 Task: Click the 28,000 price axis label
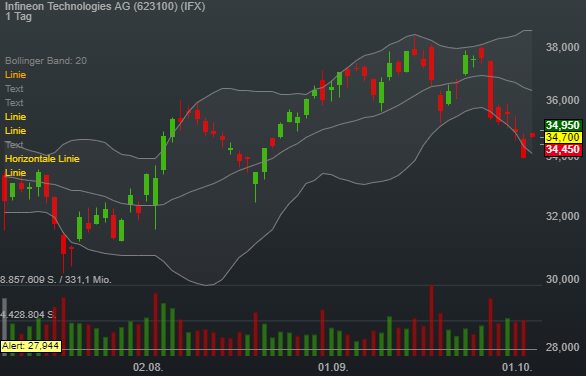562,347
